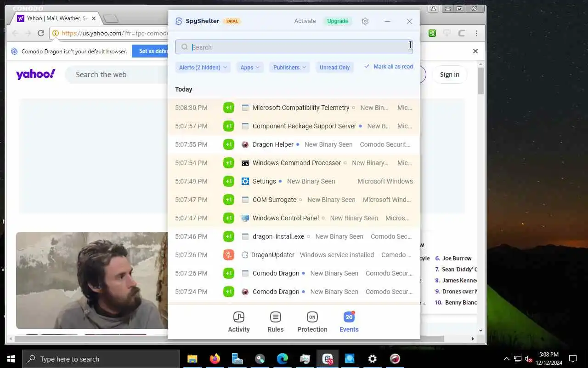Open Microsoft Edge from the taskbar

(x=283, y=359)
